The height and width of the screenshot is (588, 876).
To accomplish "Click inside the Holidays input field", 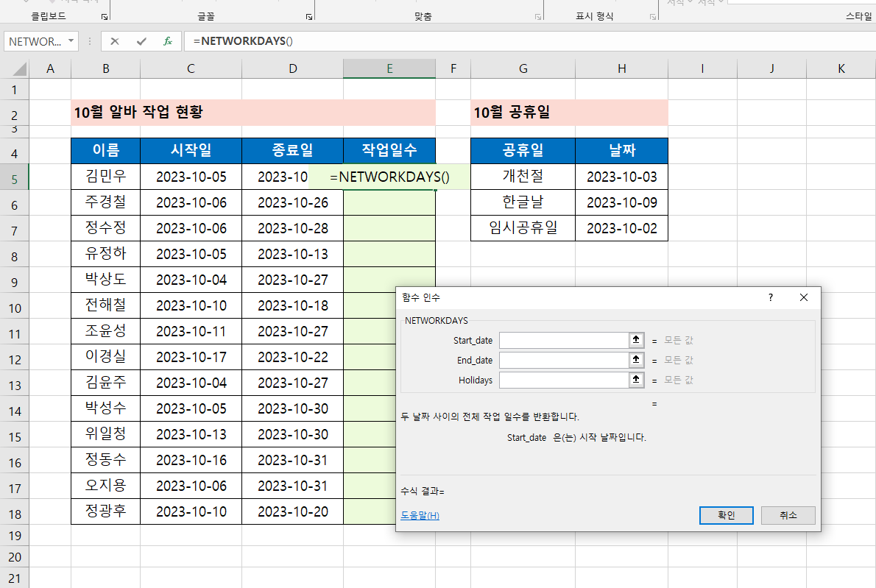I will coord(565,380).
